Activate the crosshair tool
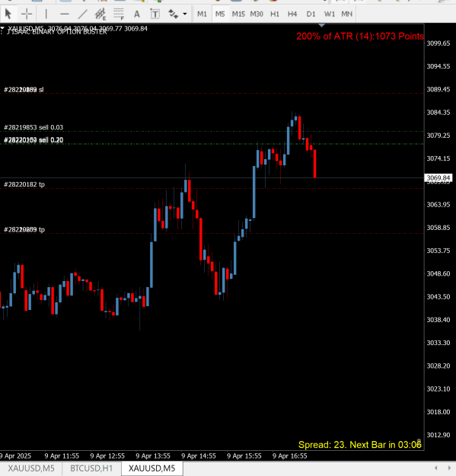The image size is (456, 476). 27,14
